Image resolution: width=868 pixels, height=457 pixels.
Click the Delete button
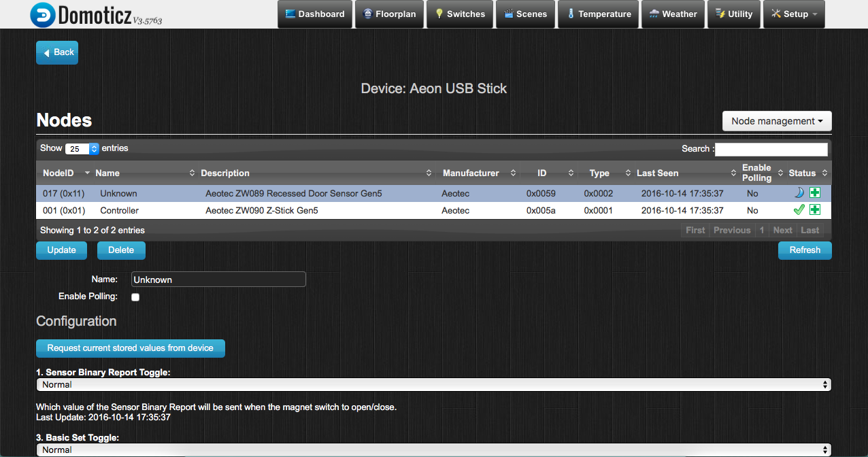pos(121,250)
